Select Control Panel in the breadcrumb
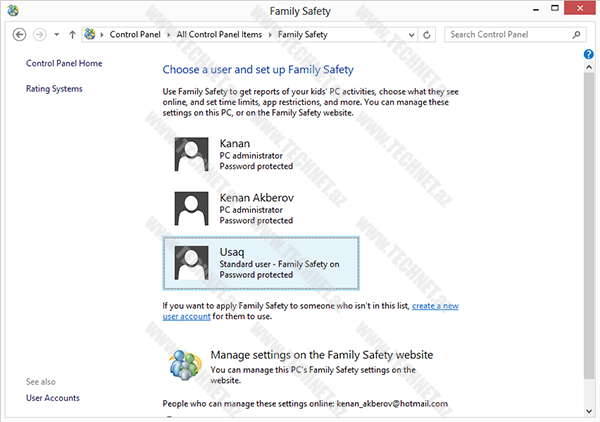 135,34
